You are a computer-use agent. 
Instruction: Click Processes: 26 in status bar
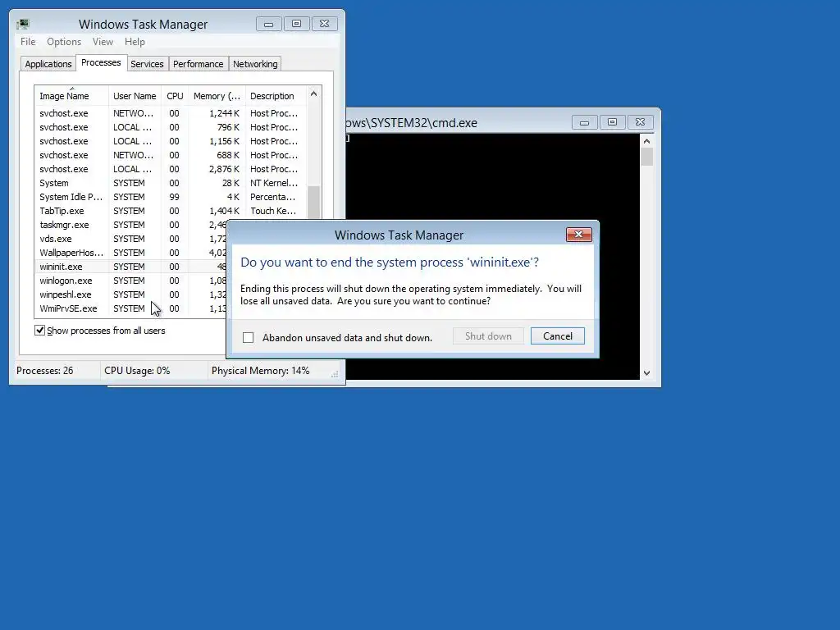tap(45, 371)
